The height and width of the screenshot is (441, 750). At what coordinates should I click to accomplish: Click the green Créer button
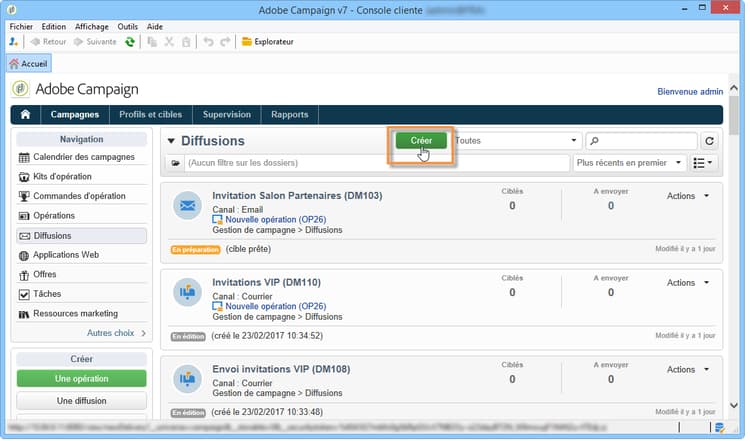(x=421, y=141)
